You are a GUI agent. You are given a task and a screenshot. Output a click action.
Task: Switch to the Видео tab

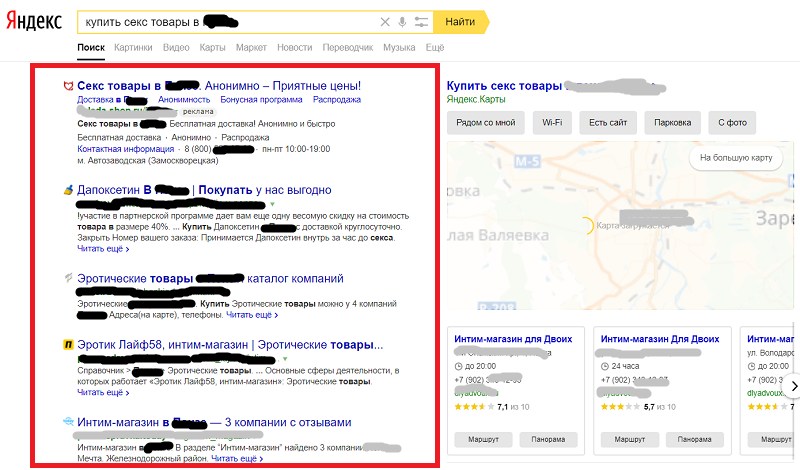176,47
